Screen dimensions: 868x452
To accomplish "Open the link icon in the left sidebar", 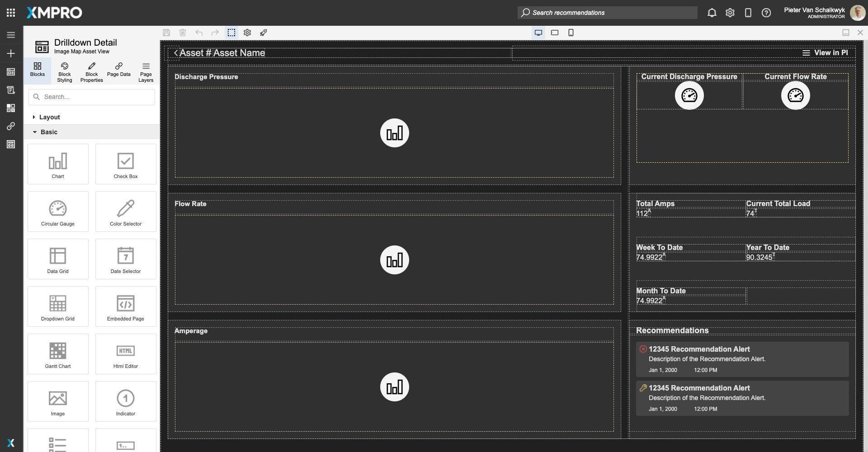I will [10, 126].
